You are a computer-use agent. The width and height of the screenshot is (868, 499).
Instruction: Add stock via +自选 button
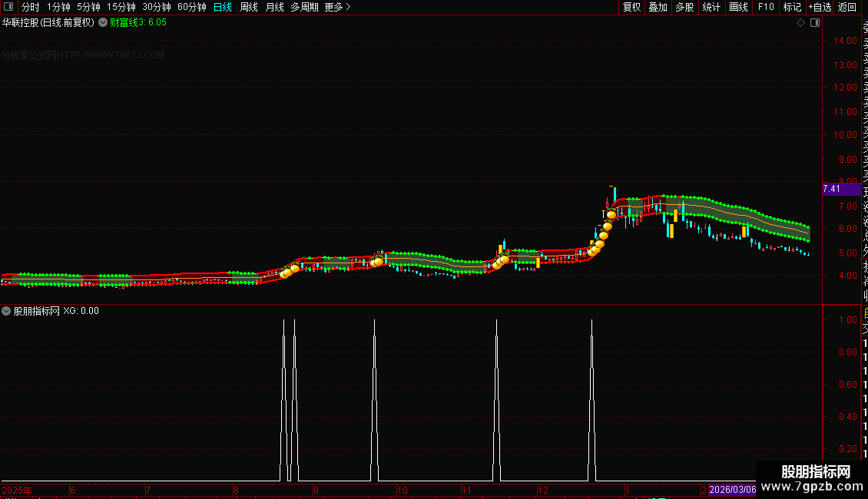point(820,7)
